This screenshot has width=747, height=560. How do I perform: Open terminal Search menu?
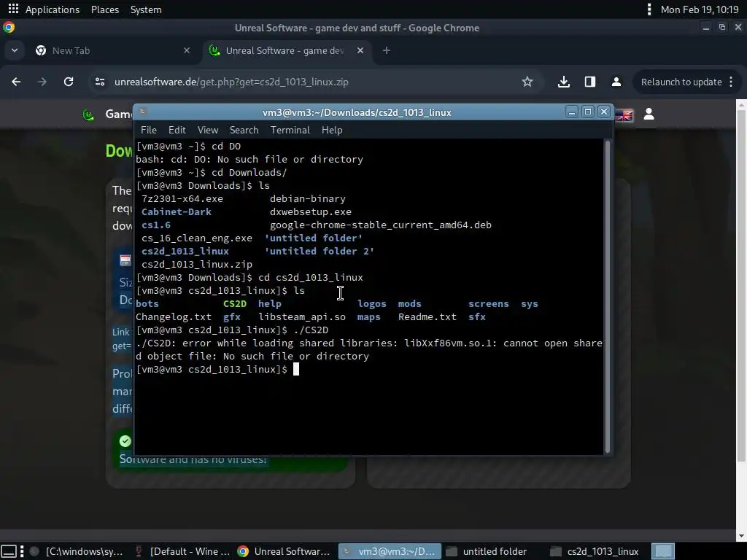244,130
